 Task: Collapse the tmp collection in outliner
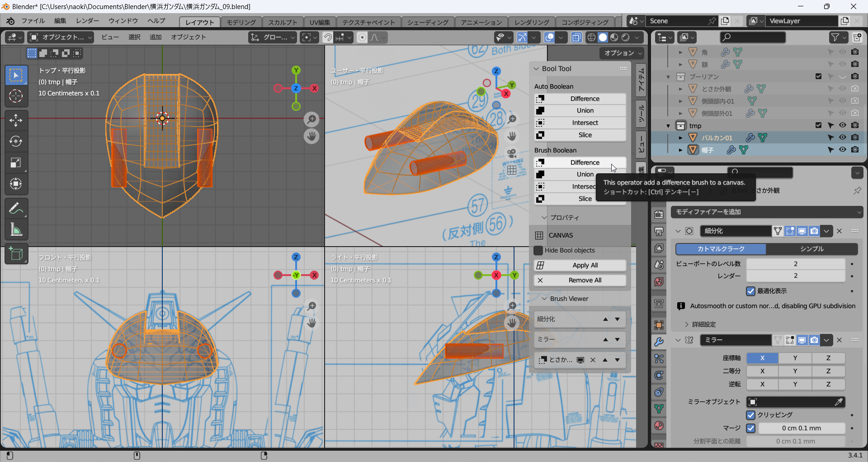coord(668,126)
